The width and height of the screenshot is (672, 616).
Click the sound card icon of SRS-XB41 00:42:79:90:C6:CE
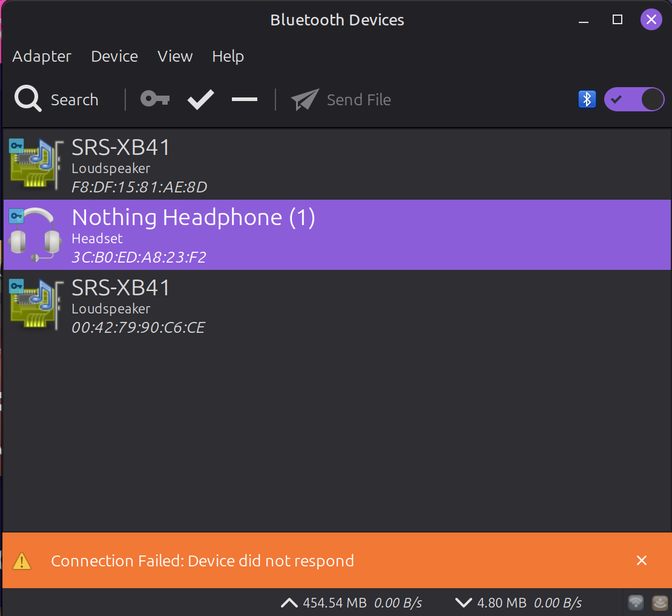coord(36,305)
